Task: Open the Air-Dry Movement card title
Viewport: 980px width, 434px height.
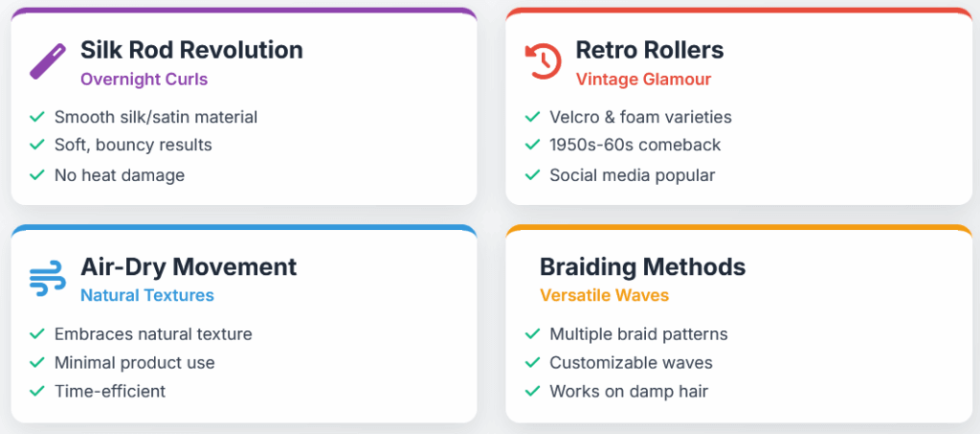Action: pyautogui.click(x=189, y=266)
